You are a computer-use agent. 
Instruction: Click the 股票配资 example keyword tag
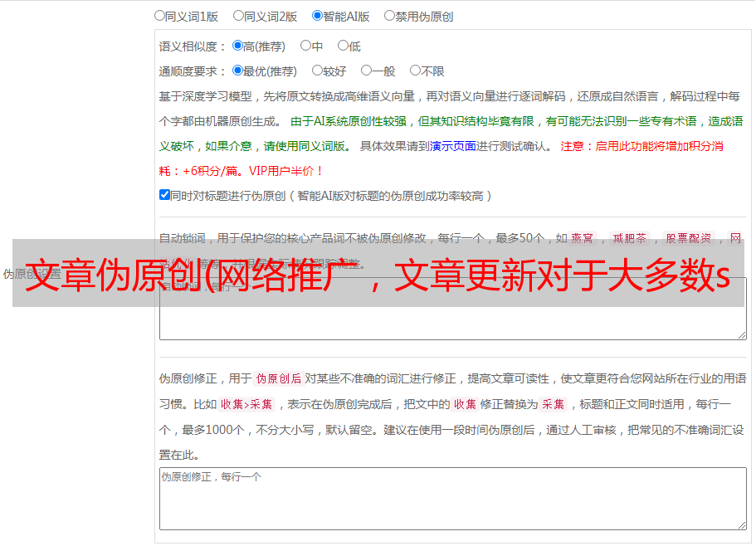coord(689,238)
